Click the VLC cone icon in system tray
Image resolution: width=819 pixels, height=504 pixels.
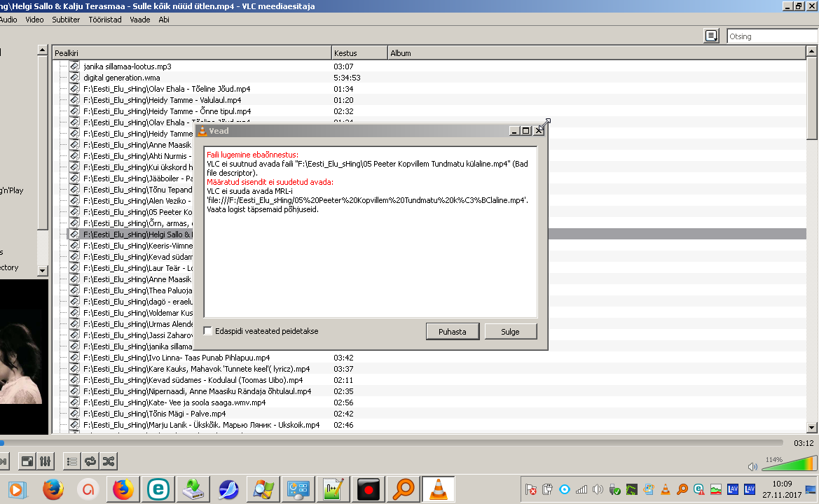pyautogui.click(x=666, y=489)
